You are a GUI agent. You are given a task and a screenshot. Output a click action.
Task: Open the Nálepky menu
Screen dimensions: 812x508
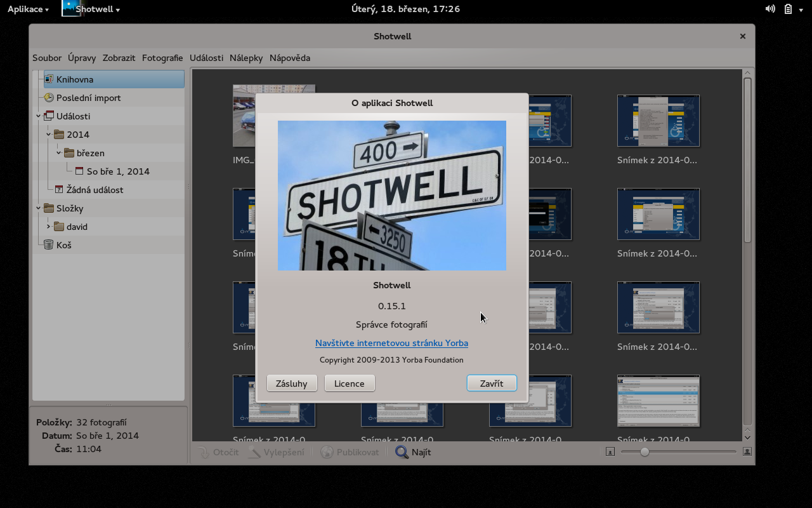246,58
